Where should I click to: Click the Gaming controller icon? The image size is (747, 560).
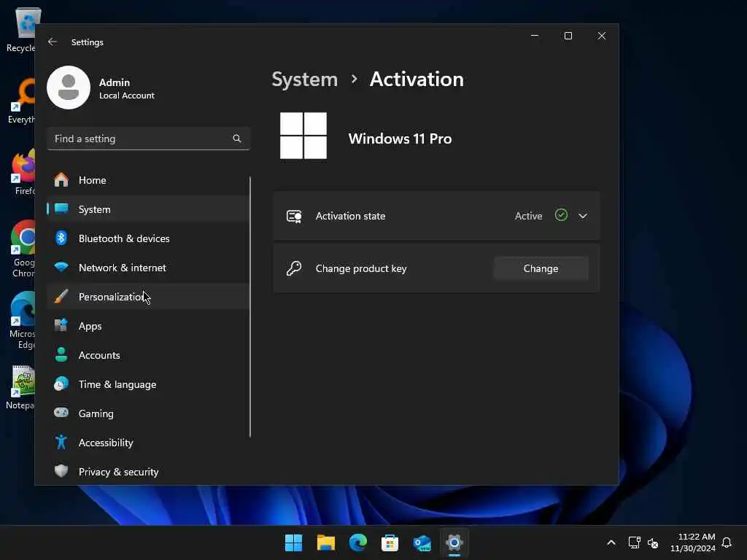point(61,413)
